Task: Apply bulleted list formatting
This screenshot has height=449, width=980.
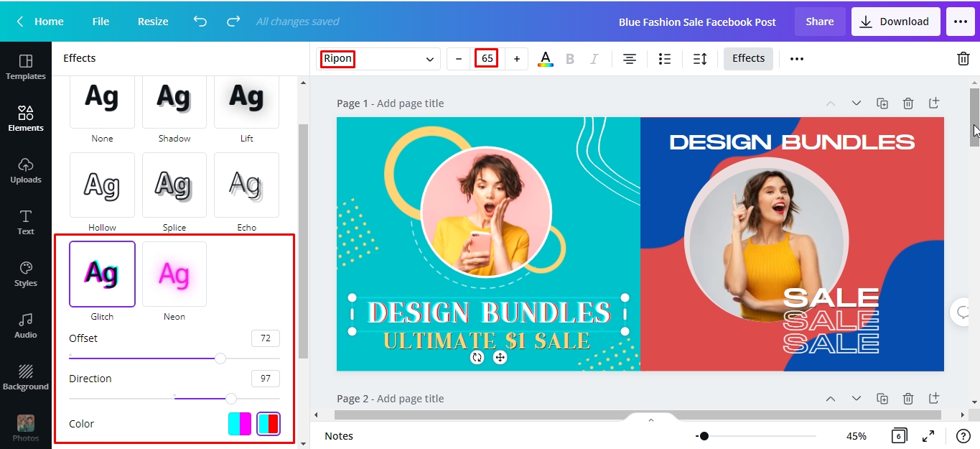Action: click(x=665, y=59)
